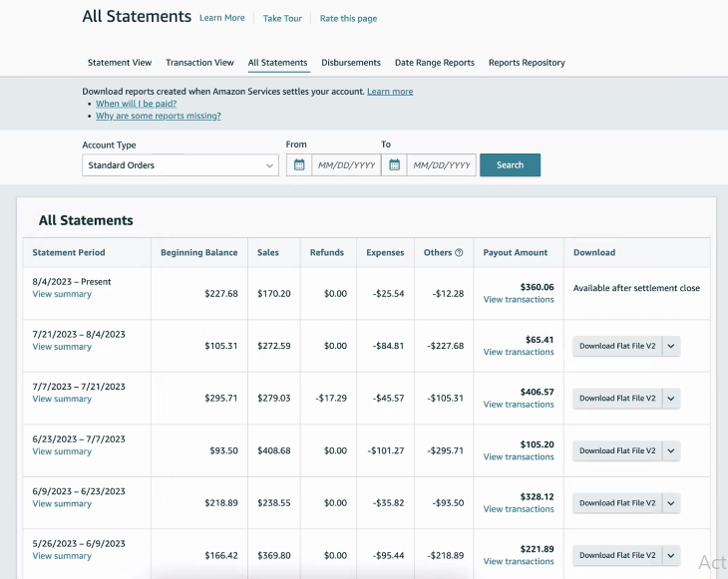Open the Transaction View tab
The image size is (728, 579).
pos(199,63)
